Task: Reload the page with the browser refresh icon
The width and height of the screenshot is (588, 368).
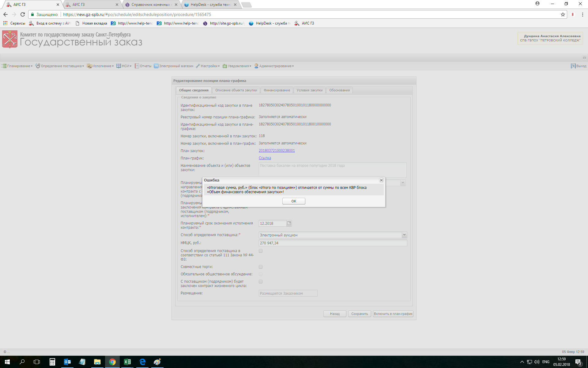Action: click(x=23, y=14)
